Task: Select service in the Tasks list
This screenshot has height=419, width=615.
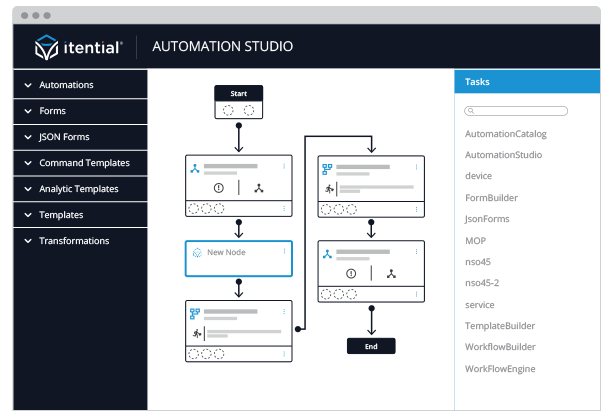Action: pyautogui.click(x=479, y=305)
